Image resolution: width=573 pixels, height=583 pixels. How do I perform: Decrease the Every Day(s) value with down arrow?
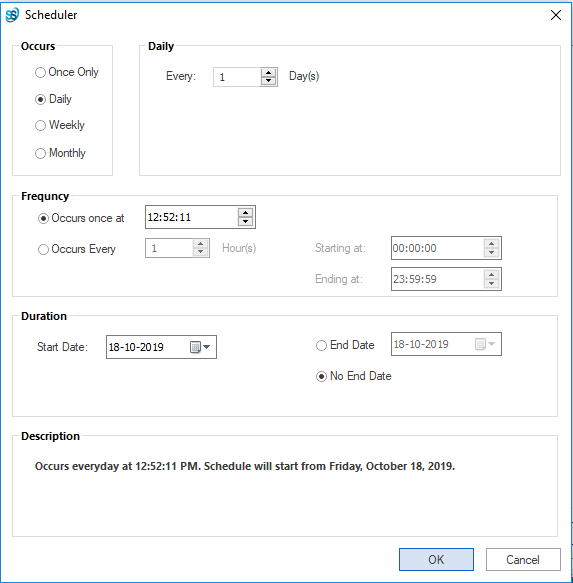(x=268, y=81)
